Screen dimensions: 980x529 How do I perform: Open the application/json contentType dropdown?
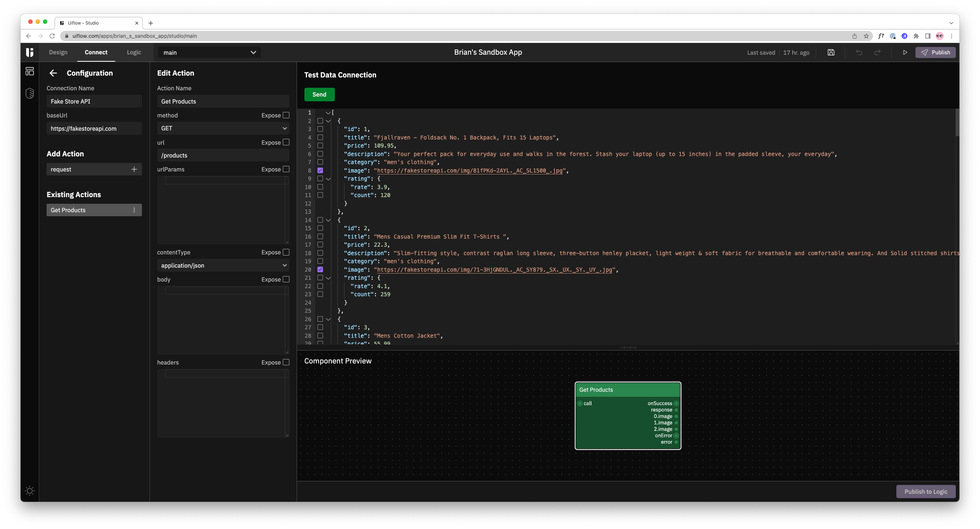point(223,265)
